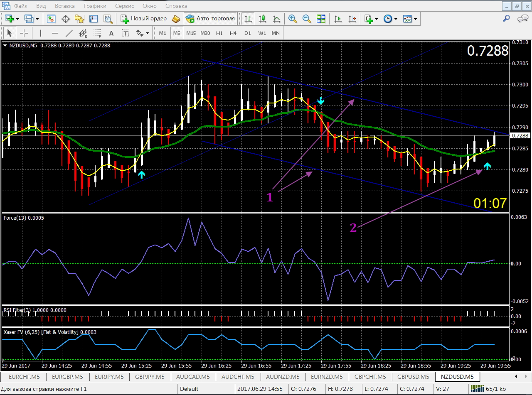Select the crosshair cursor tool
The width and height of the screenshot is (532, 395).
tap(24, 33)
